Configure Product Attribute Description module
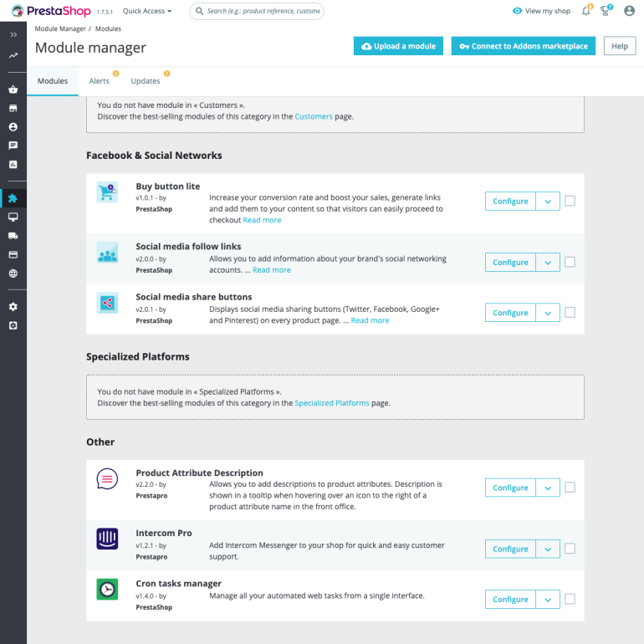The image size is (644, 644). pyautogui.click(x=510, y=488)
